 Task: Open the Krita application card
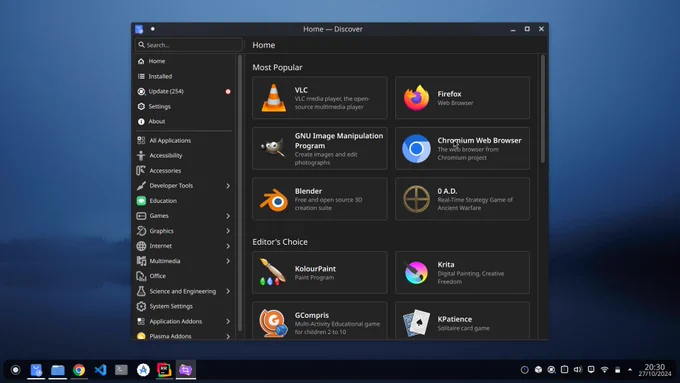(462, 272)
